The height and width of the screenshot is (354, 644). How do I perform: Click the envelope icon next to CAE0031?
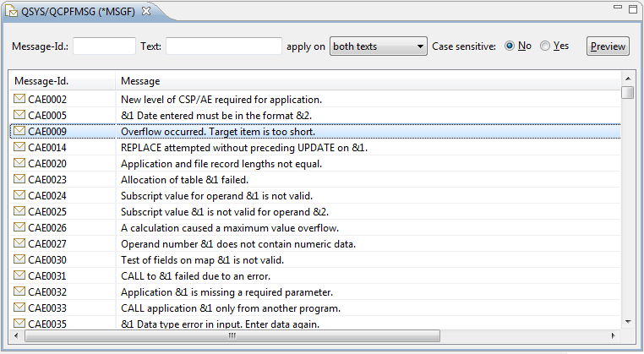[x=19, y=275]
